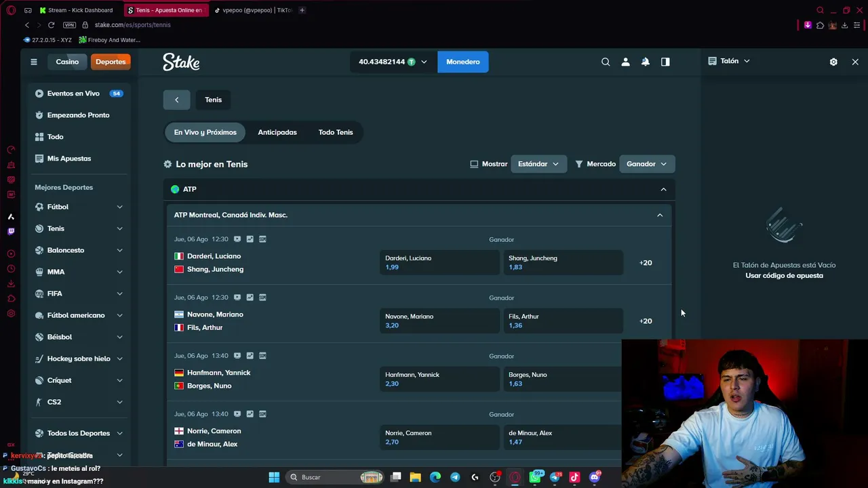This screenshot has width=868, height=488.
Task: Toggle the Opera VPN badge
Action: 69,25
